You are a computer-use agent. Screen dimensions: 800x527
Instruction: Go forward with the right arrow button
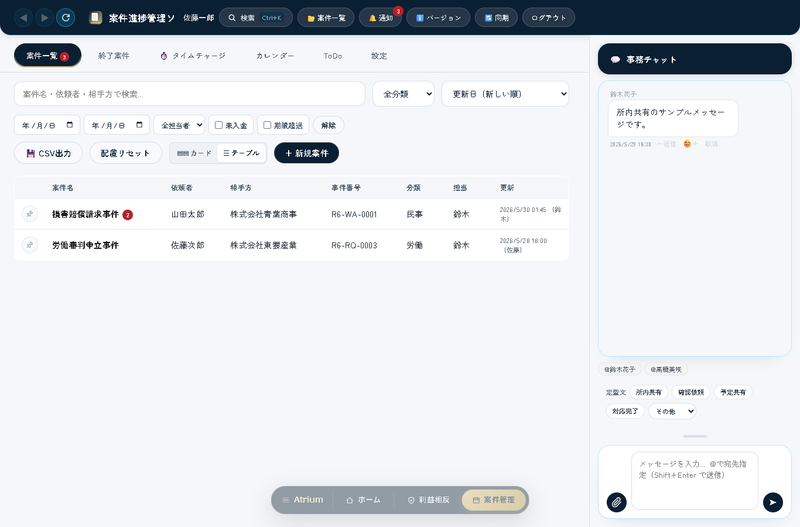[x=44, y=18]
